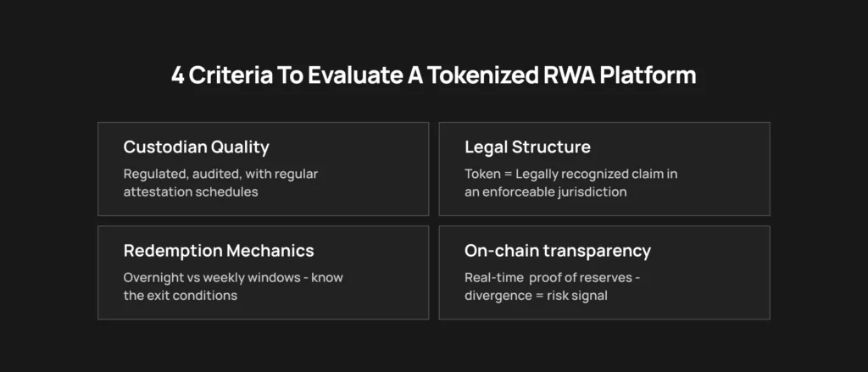Click the "Regulated, audited, with regular" text line
The image size is (868, 372).
pos(220,174)
